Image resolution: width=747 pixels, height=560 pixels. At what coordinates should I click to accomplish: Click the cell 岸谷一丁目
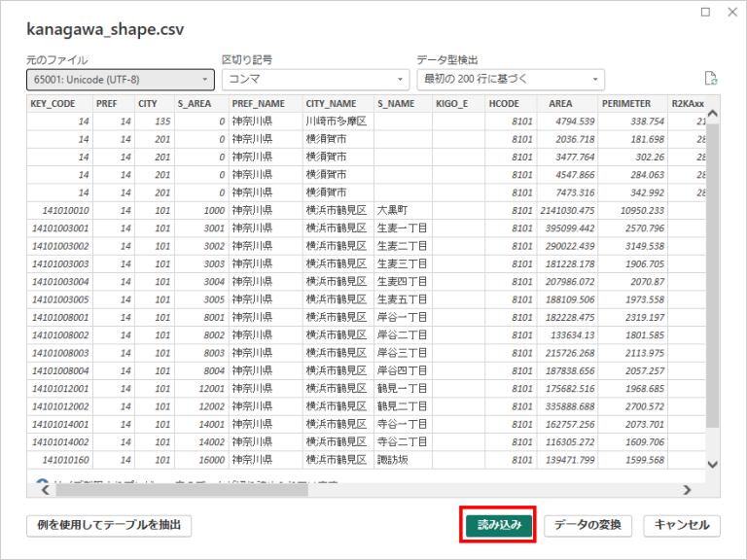click(402, 317)
